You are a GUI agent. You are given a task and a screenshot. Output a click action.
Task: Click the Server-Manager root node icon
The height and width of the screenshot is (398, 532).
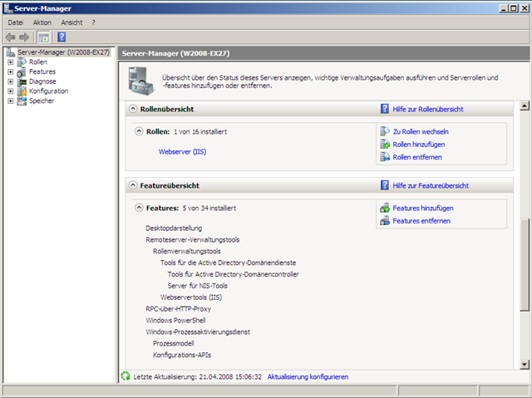(11, 52)
